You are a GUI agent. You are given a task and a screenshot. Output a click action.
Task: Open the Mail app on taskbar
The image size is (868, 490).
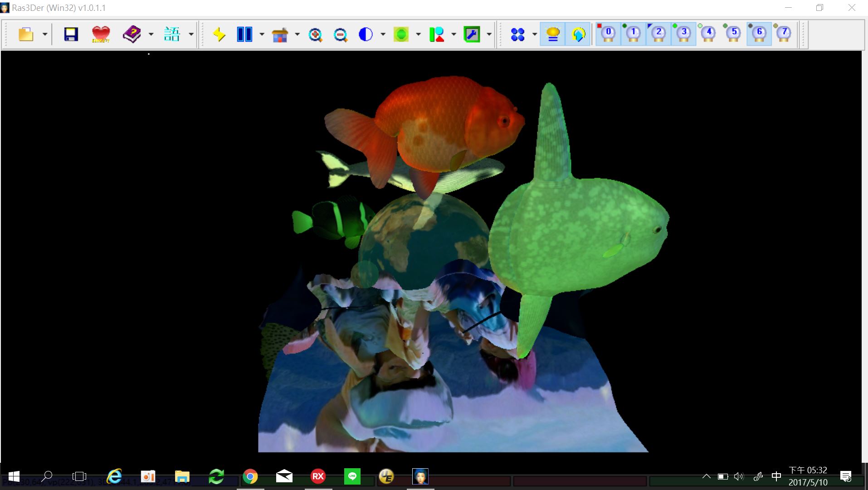point(284,476)
